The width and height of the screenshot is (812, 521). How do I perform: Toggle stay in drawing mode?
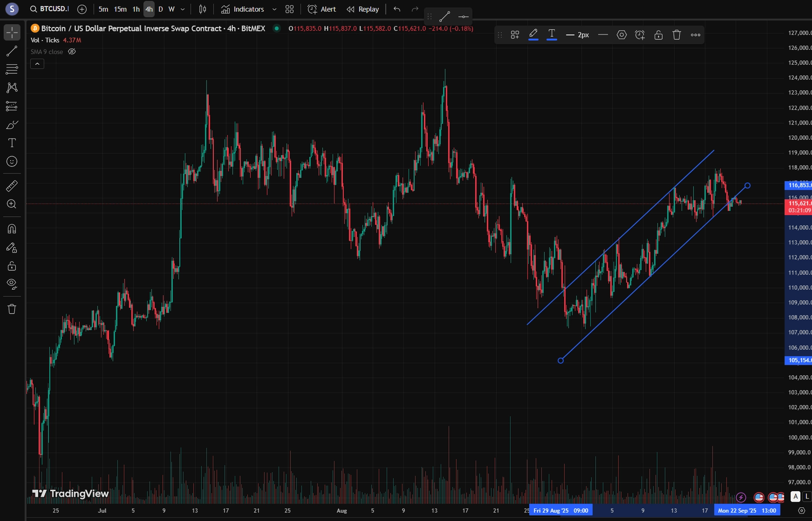12,247
